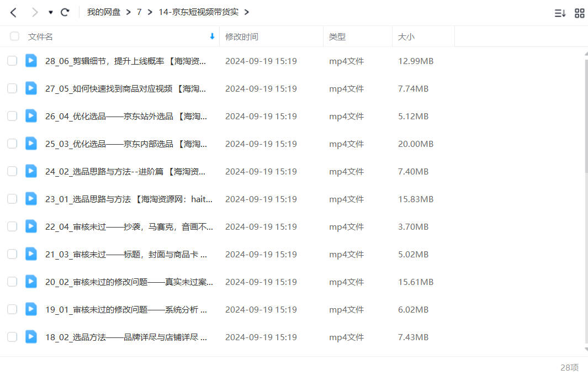Click video icon of 25_03_优化选品

pos(31,143)
